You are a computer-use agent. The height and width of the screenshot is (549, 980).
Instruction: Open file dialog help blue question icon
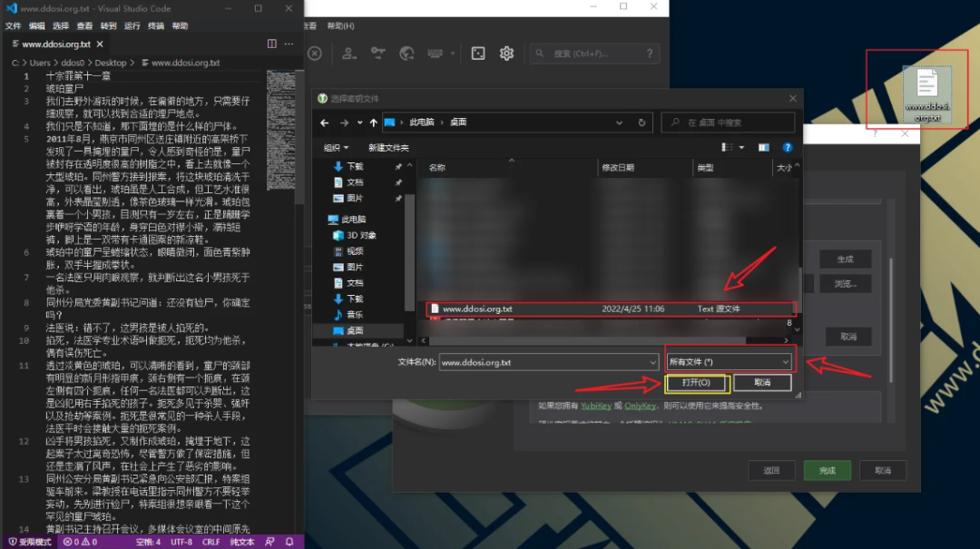pyautogui.click(x=788, y=148)
